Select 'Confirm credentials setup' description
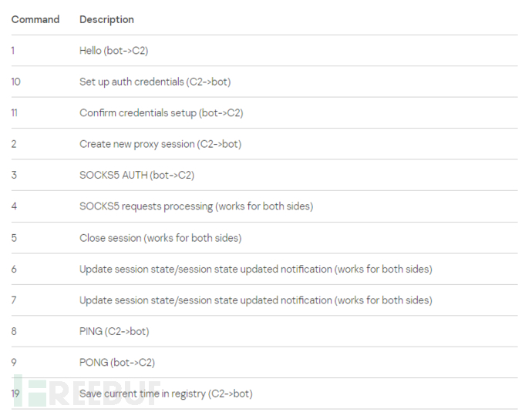Screen dimensions: 532x412 tap(161, 112)
